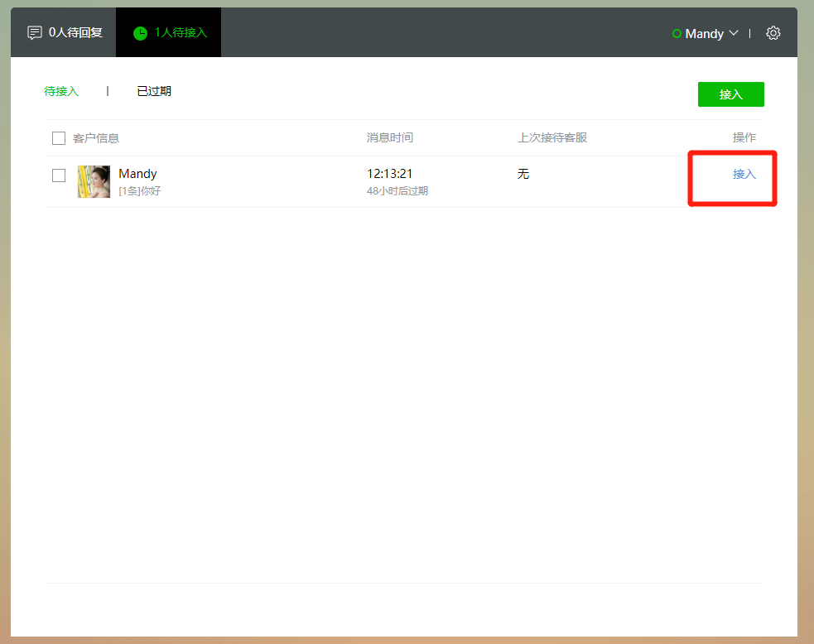This screenshot has height=644, width=814.
Task: Click the green online status circle beside Mandy
Action: click(677, 34)
